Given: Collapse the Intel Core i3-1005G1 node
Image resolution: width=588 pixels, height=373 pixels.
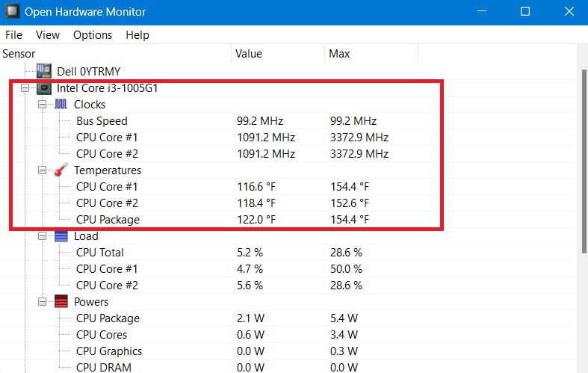Looking at the screenshot, I should [25, 88].
